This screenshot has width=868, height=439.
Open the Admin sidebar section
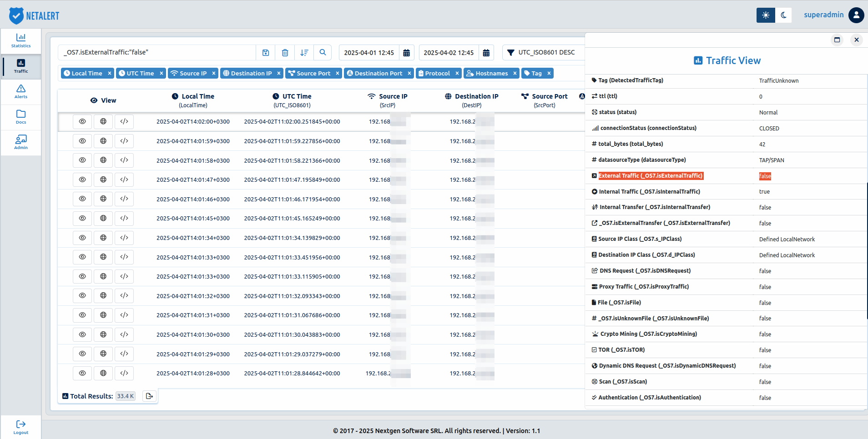point(21,143)
